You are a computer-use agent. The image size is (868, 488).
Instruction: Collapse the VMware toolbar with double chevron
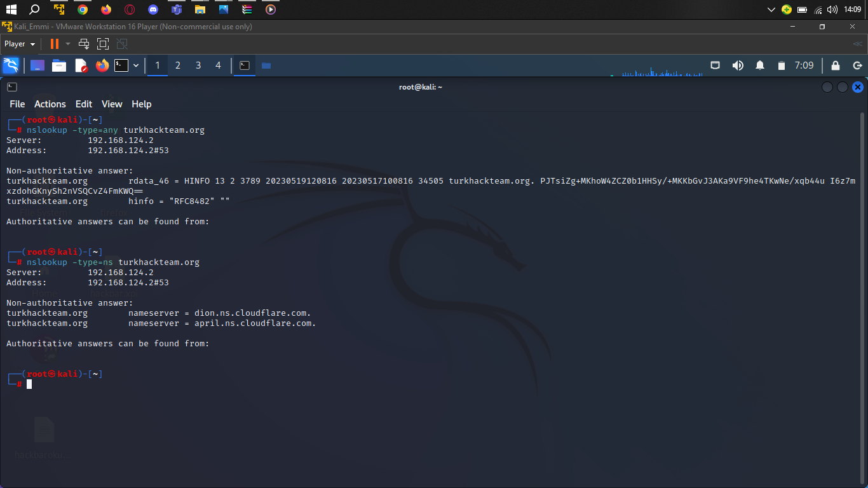858,44
